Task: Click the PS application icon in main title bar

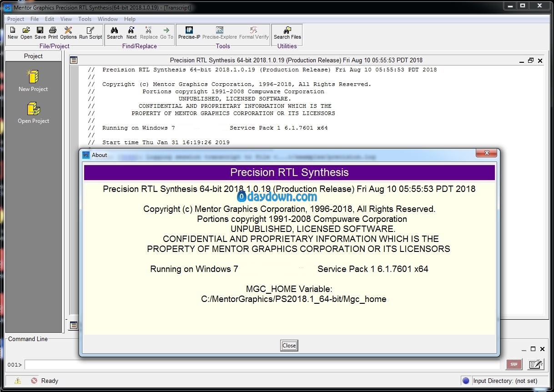Action: tap(8, 8)
